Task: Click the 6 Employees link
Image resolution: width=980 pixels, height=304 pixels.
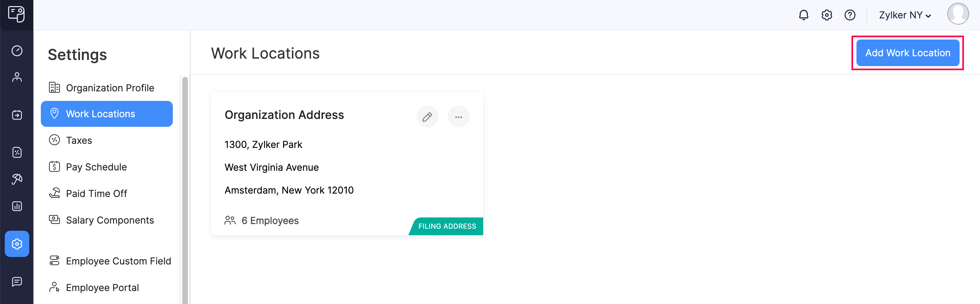Action: (270, 221)
